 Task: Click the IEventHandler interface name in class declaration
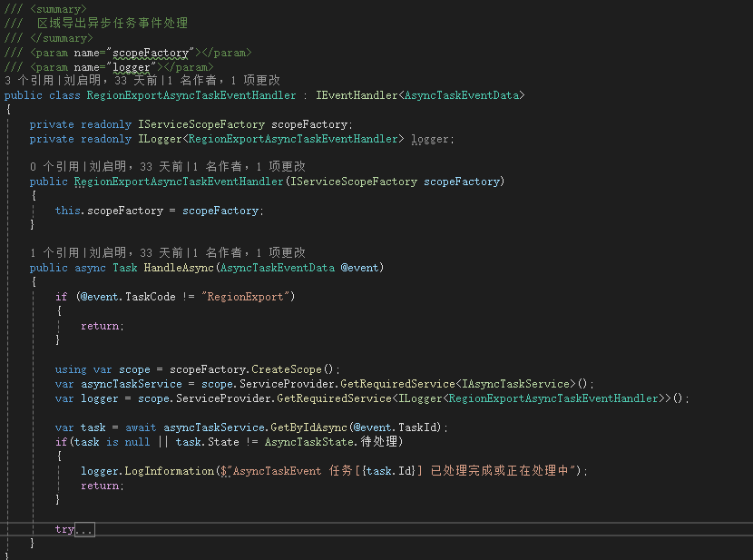357,95
